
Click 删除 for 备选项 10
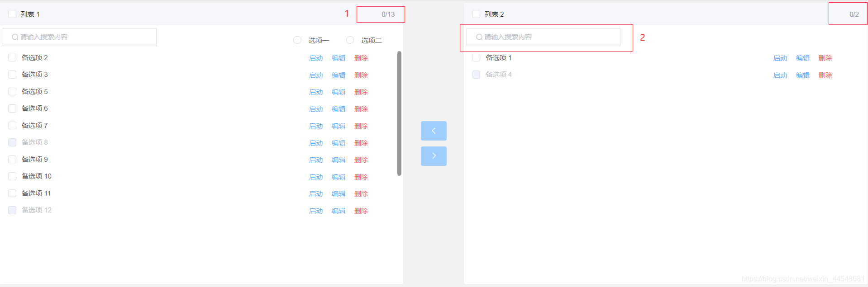[x=361, y=177]
